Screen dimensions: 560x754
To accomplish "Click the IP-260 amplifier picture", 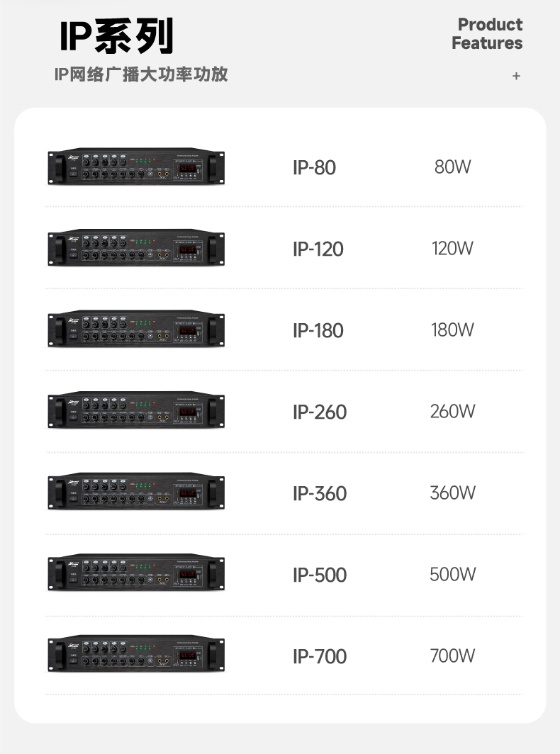I will coord(136,412).
